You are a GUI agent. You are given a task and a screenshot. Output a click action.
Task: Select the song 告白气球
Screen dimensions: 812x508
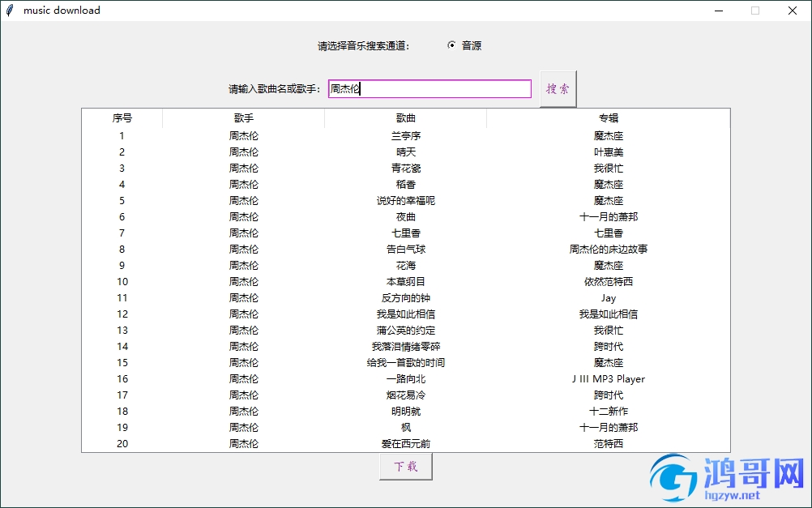pyautogui.click(x=405, y=249)
